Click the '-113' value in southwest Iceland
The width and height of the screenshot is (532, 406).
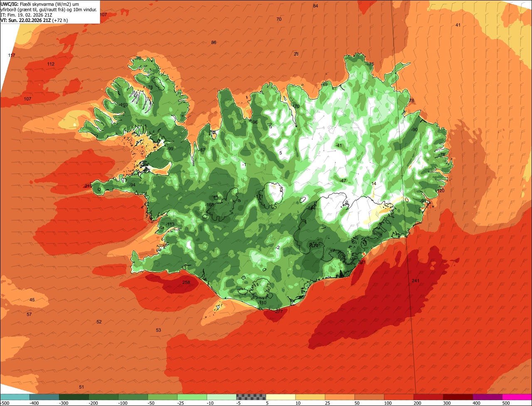point(170,225)
